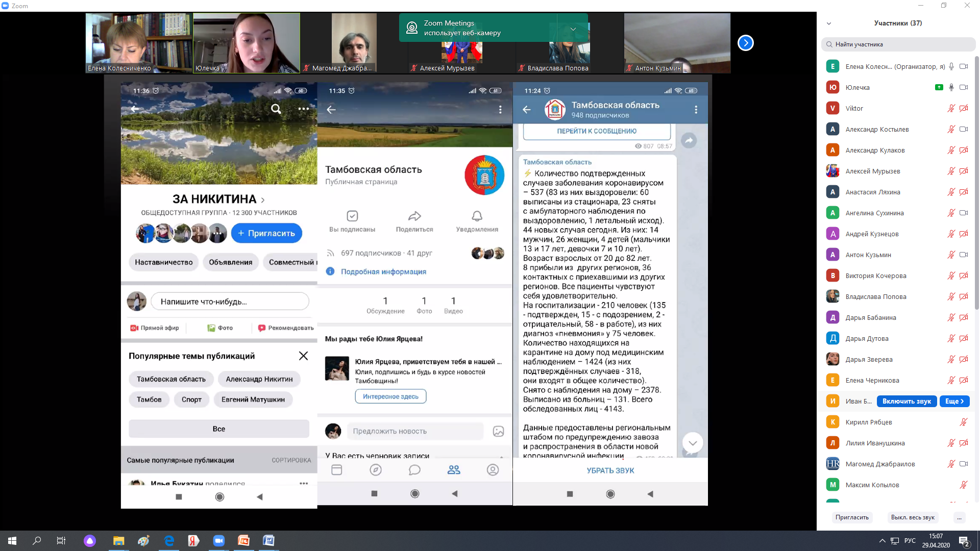Open Zoom from the Windows taskbar

[x=219, y=540]
